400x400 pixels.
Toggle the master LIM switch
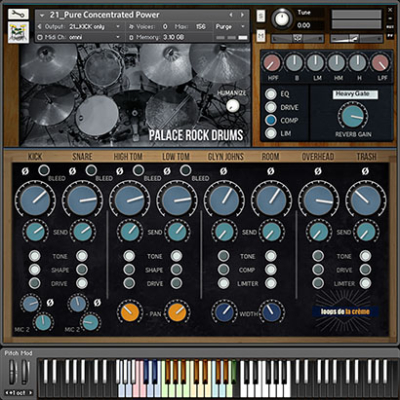271,133
